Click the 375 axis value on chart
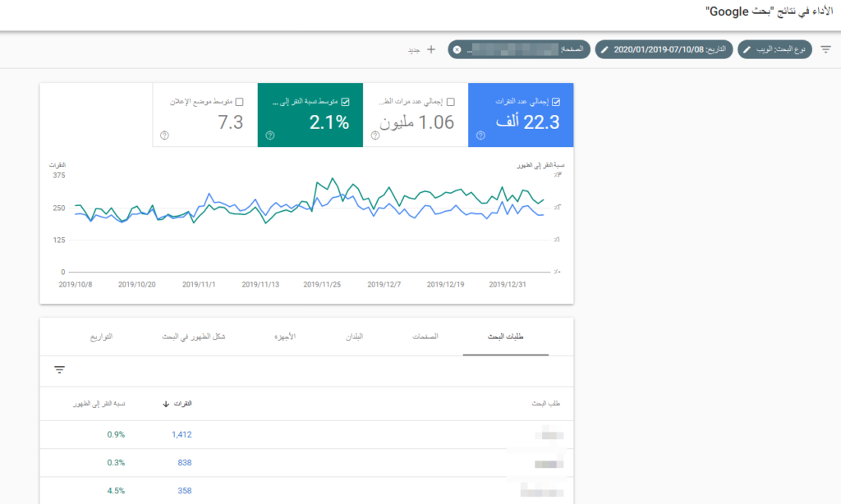841x504 pixels. tap(59, 176)
